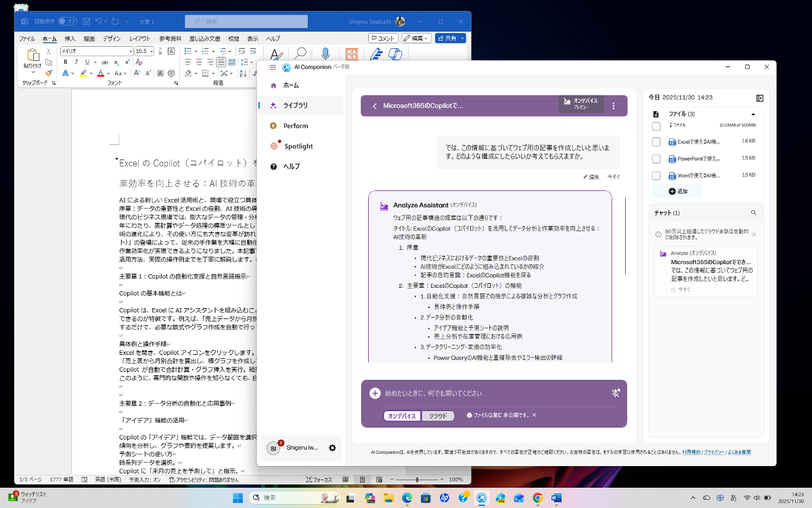Check the box for PowerPointで使え file
This screenshot has width=812, height=508.
pyautogui.click(x=656, y=158)
